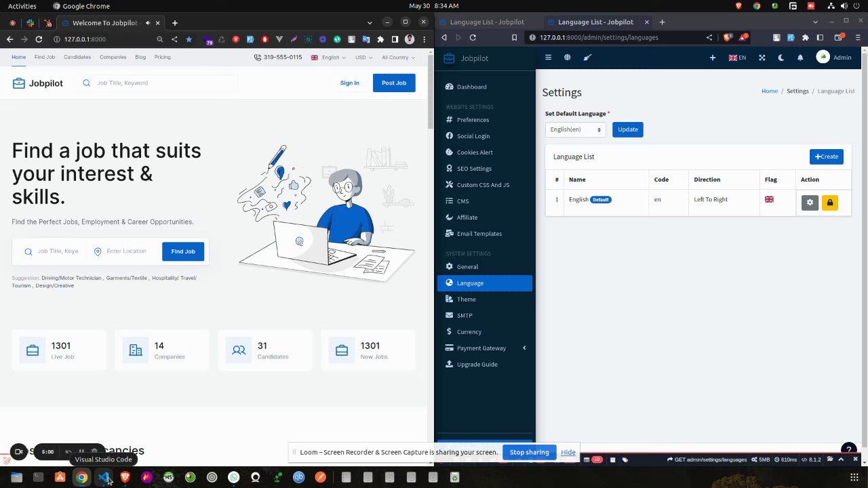Open Affiliate settings
This screenshot has height=488, width=868.
[x=485, y=218]
